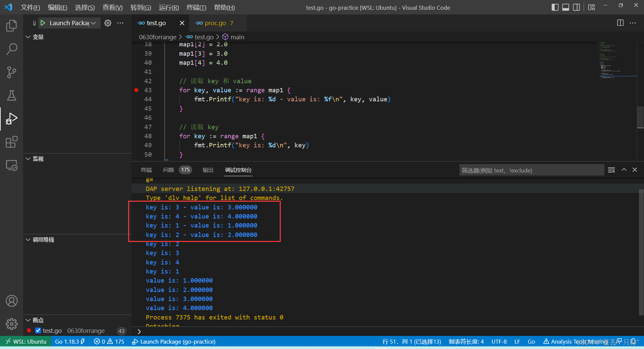Screen dimensions: 644x349
Task: Open the Manage gear in activity bar
Action: [x=11, y=324]
